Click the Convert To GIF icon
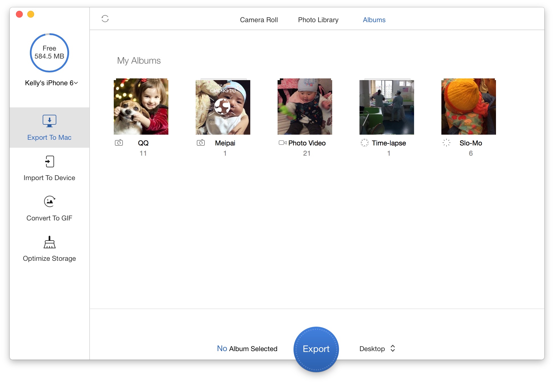 [x=49, y=202]
